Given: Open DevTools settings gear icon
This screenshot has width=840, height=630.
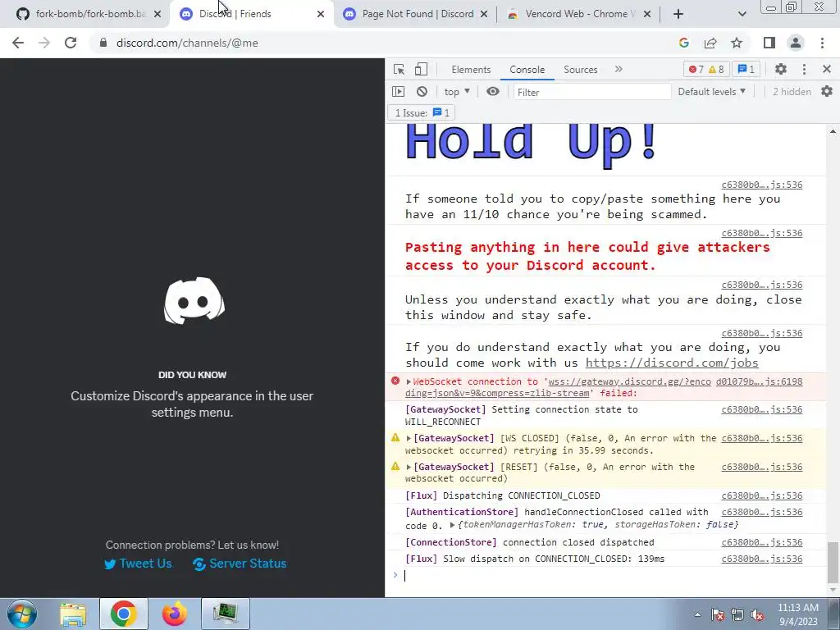Looking at the screenshot, I should [x=781, y=69].
